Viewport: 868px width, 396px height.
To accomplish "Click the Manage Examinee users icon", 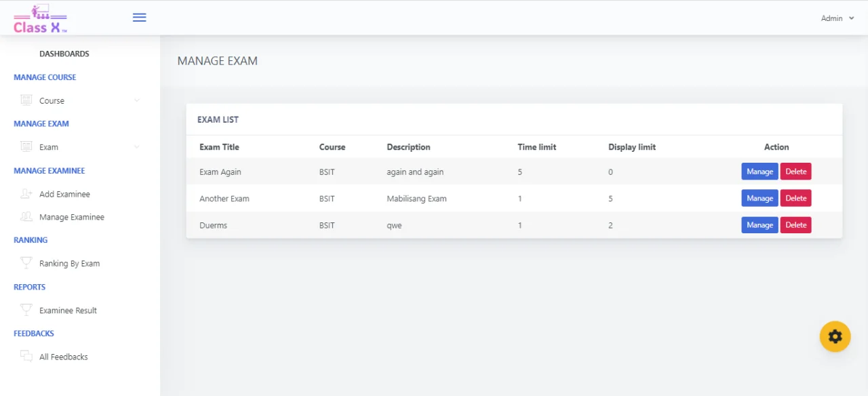I will tap(26, 217).
